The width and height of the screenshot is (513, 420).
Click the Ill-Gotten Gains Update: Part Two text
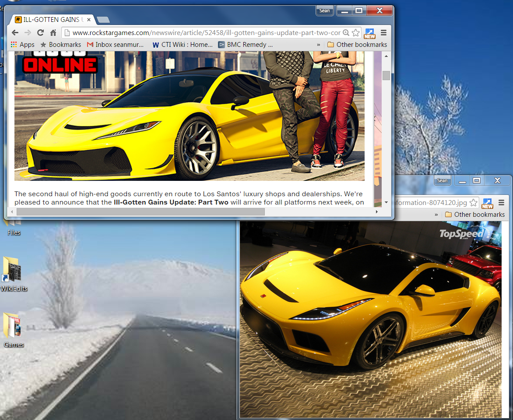click(x=171, y=202)
